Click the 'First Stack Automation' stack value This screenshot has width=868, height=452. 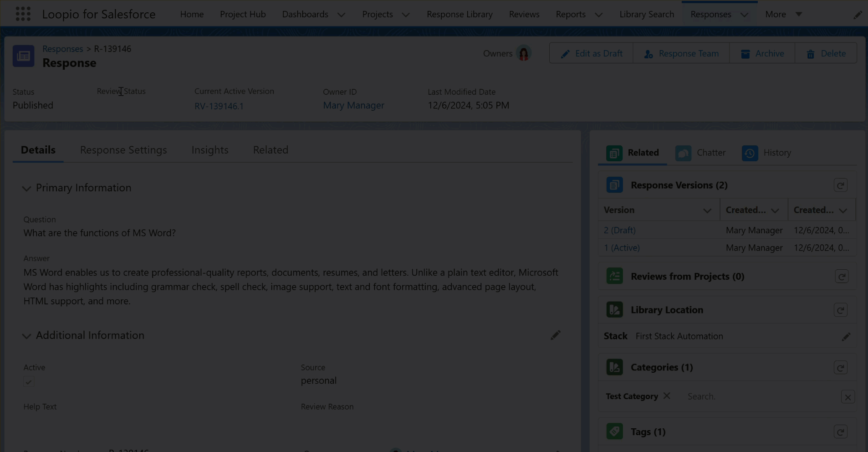click(679, 336)
